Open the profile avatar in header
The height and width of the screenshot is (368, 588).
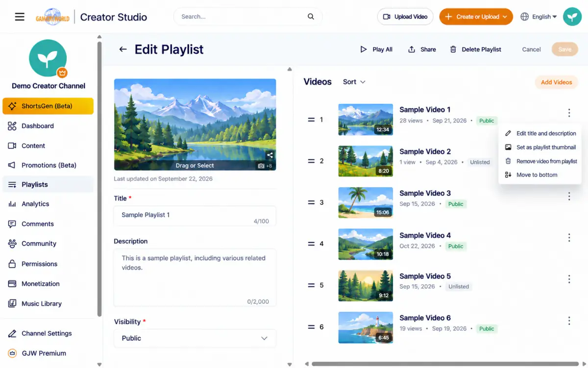pyautogui.click(x=572, y=17)
